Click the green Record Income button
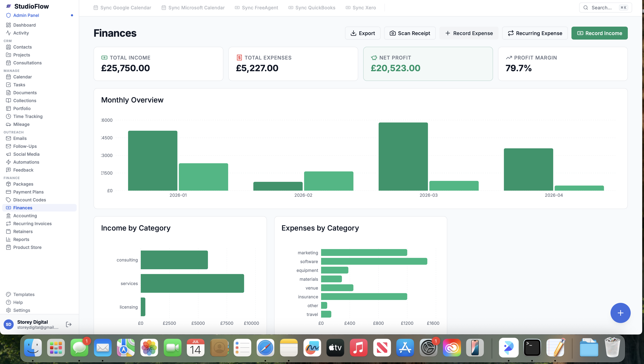The height and width of the screenshot is (364, 644). (600, 33)
